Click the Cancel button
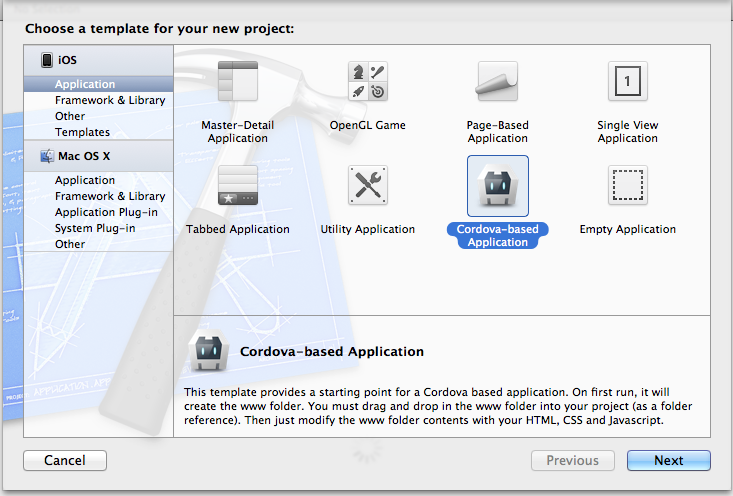Screen dimensions: 733x496 [x=67, y=461]
